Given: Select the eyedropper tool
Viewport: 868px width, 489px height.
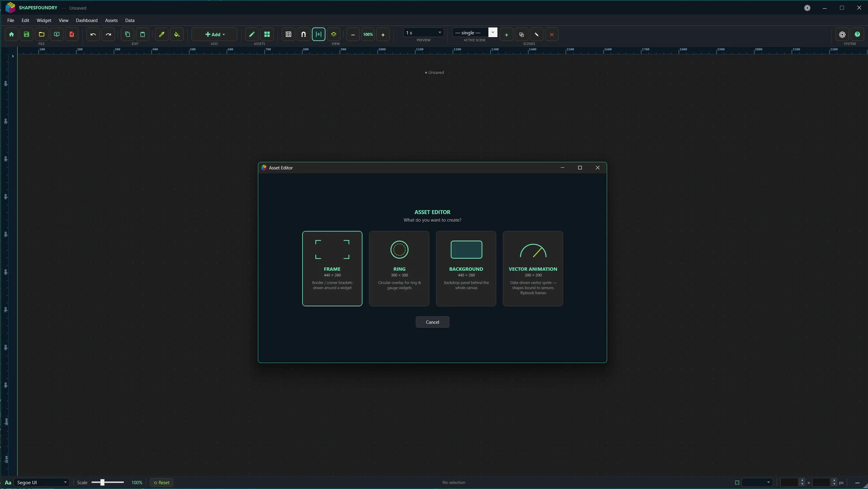Looking at the screenshot, I should (x=161, y=34).
